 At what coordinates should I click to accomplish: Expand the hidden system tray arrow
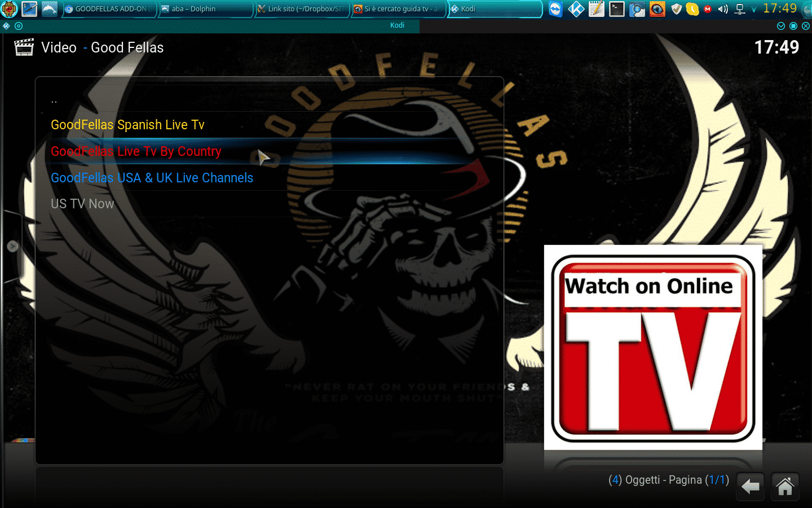[754, 10]
